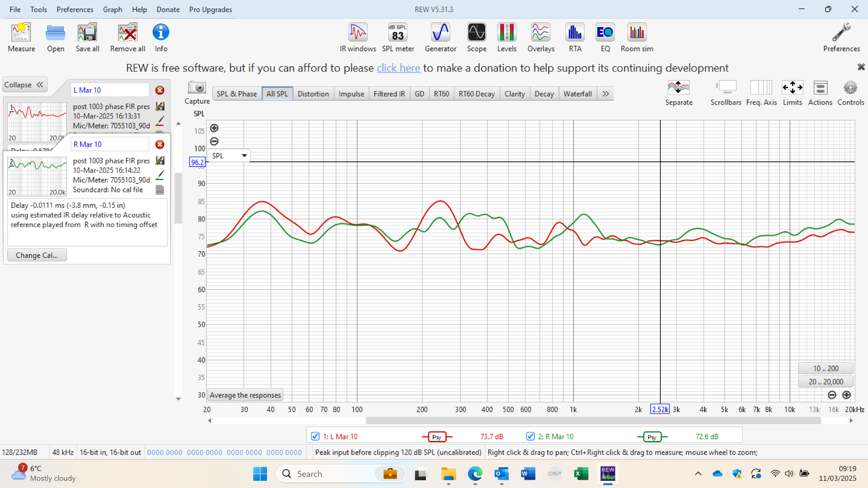Switch to Waterfall tab

577,94
